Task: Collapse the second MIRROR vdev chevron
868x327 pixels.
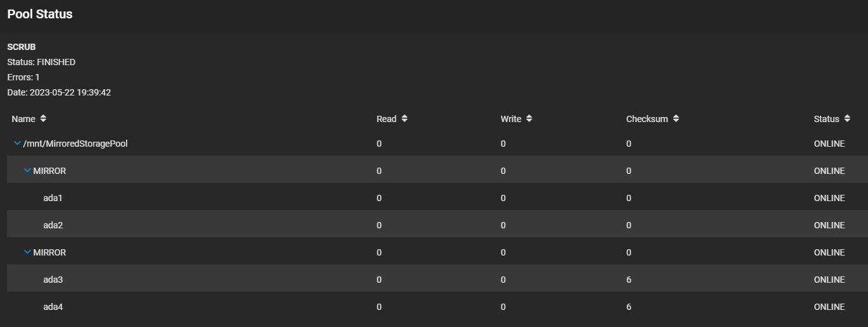Action: point(27,252)
